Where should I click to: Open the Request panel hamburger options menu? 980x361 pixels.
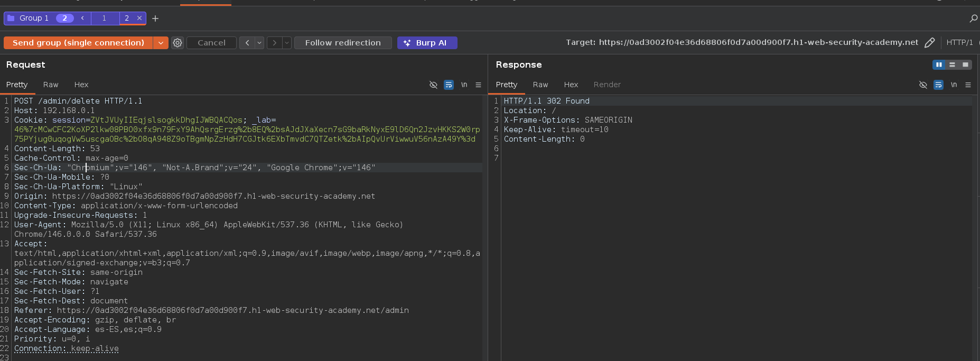point(478,85)
